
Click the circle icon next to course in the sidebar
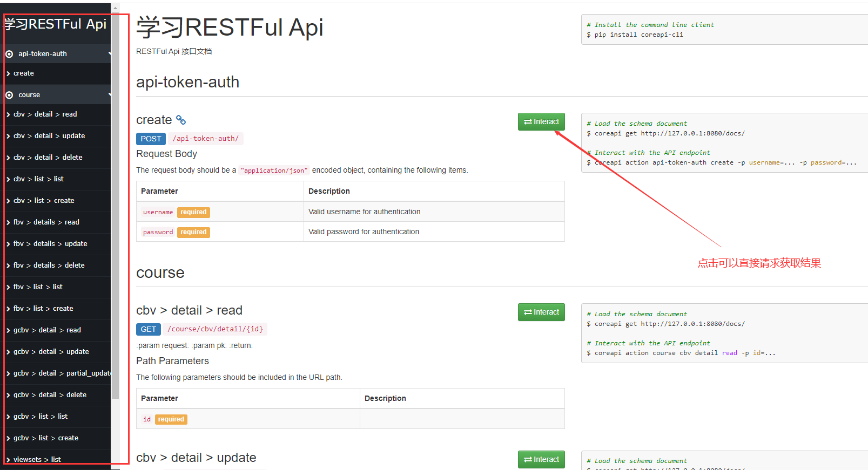tap(9, 95)
